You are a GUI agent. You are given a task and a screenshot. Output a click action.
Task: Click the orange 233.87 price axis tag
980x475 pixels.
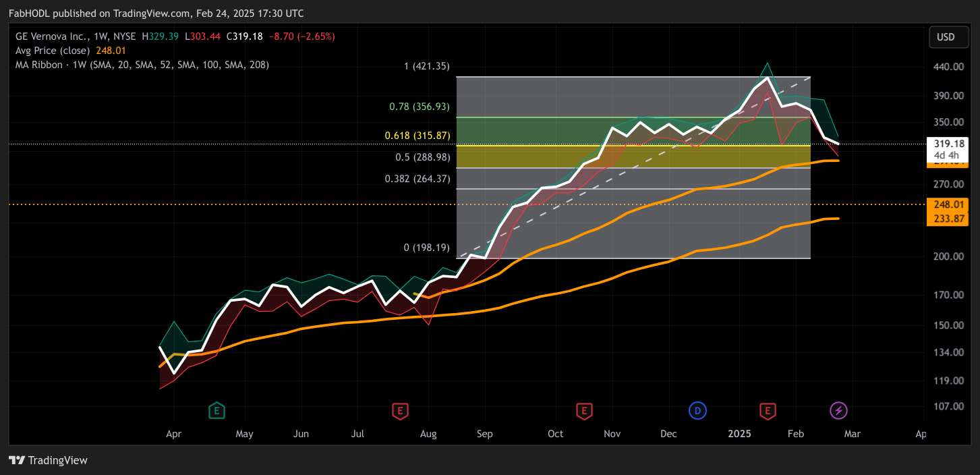click(x=949, y=219)
